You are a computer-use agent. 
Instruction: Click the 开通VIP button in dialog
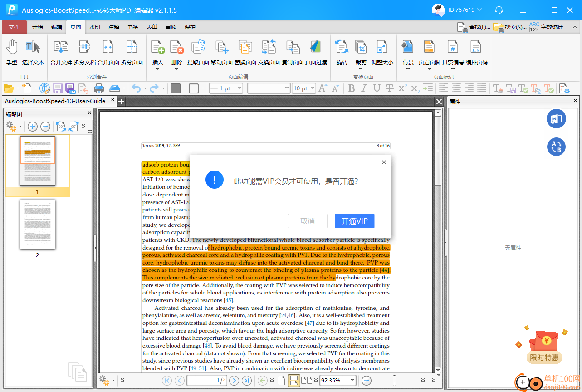point(355,221)
